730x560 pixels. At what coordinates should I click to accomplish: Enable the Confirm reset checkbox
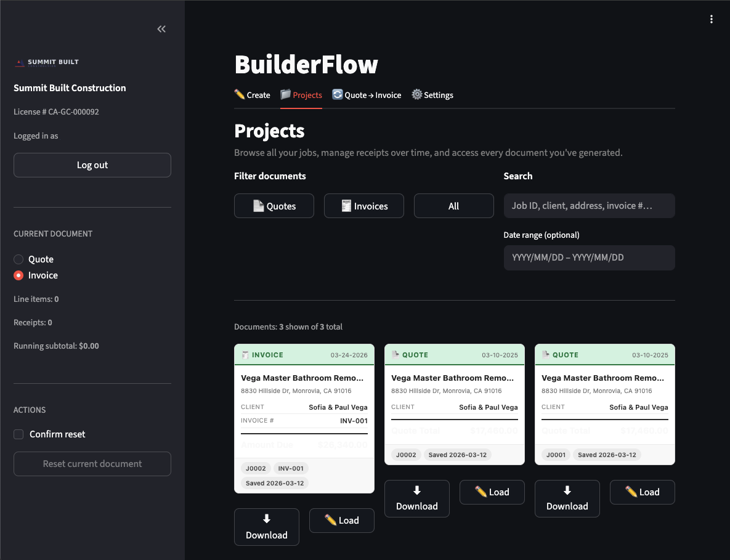[x=18, y=434]
